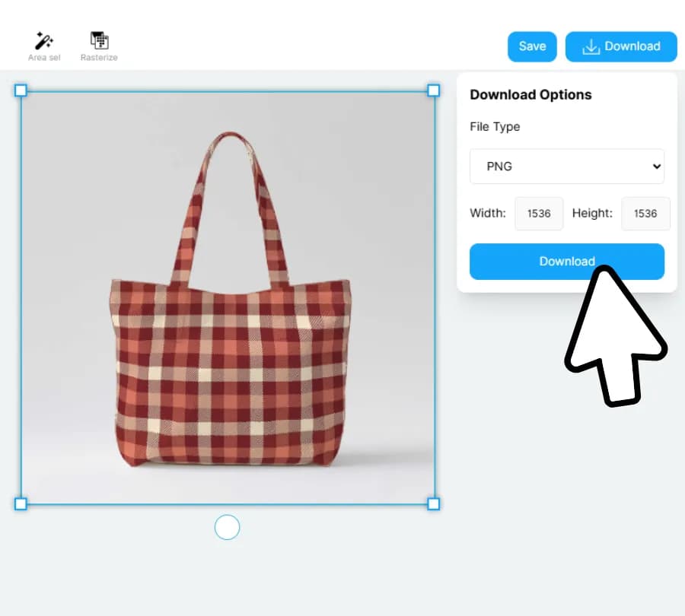Click the Height input field

coord(645,214)
